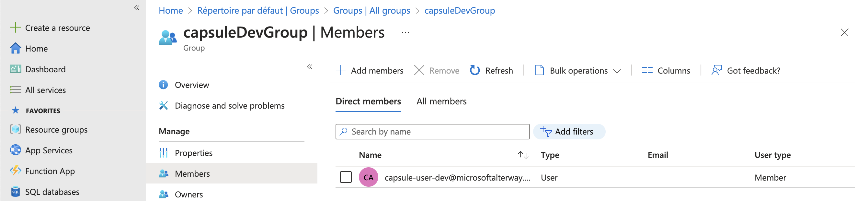This screenshot has width=868, height=201.
Task: Click the Add filters button
Action: (x=569, y=132)
